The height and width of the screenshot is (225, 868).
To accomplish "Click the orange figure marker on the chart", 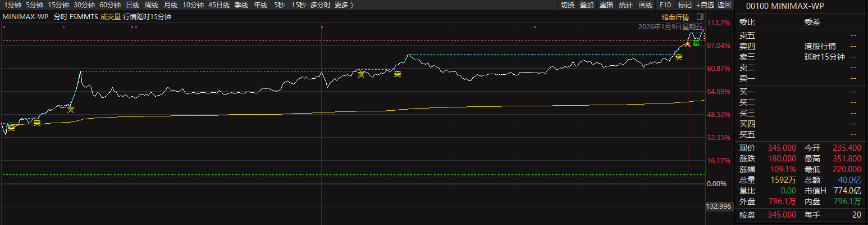I will (x=687, y=44).
